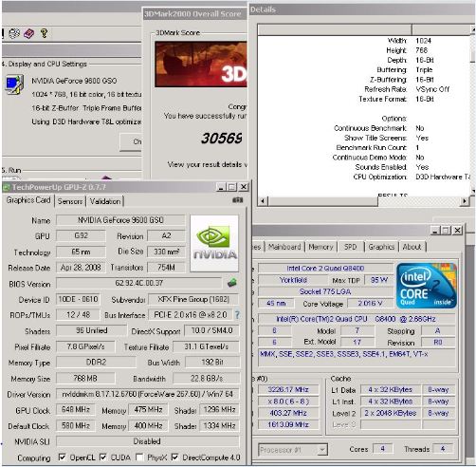The height and width of the screenshot is (467, 476).
Task: Click the Memory Size 768 MB value
Action: pos(85,378)
